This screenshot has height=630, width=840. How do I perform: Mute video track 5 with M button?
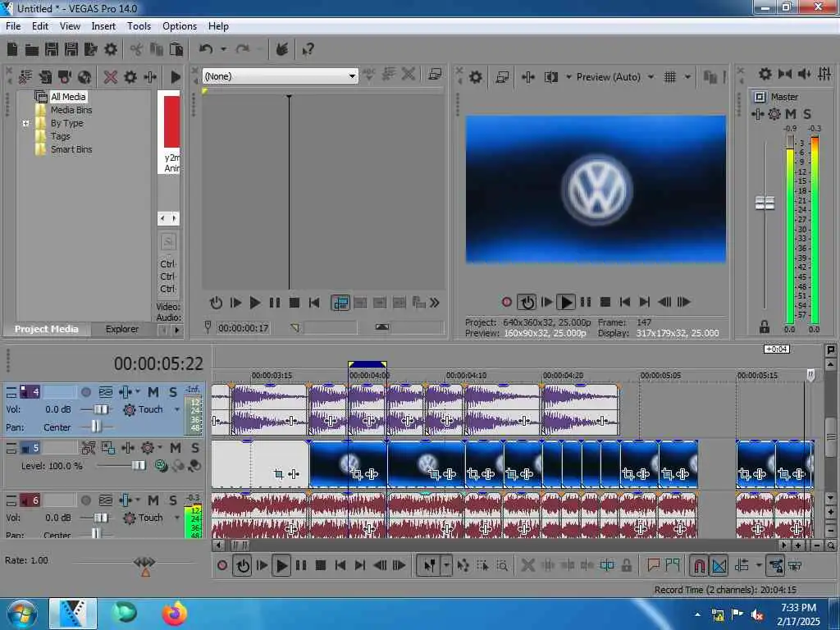(176, 447)
